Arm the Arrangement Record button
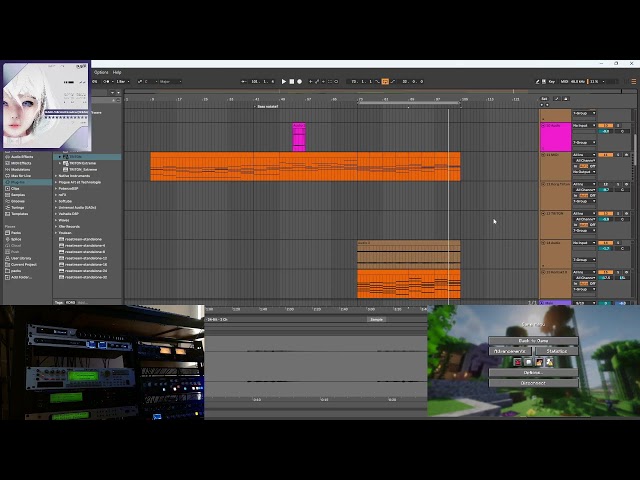The image size is (640, 480). (x=299, y=82)
